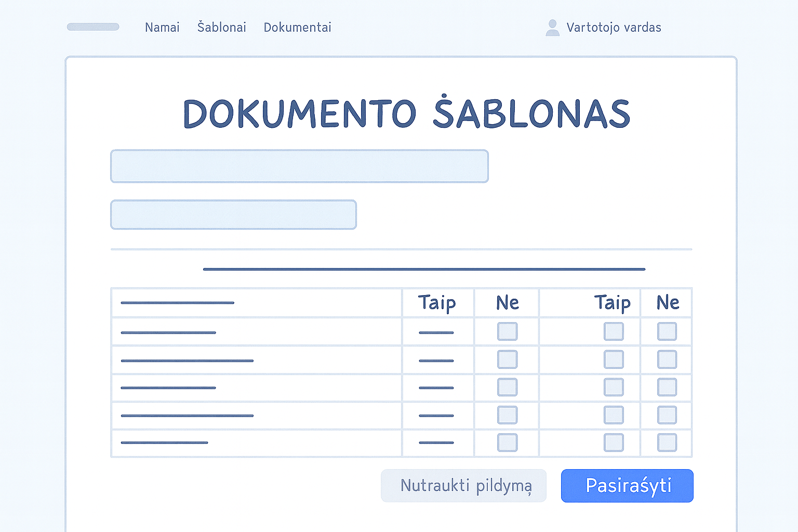Switch to the Šablonai section
The width and height of the screenshot is (798, 532).
point(221,27)
